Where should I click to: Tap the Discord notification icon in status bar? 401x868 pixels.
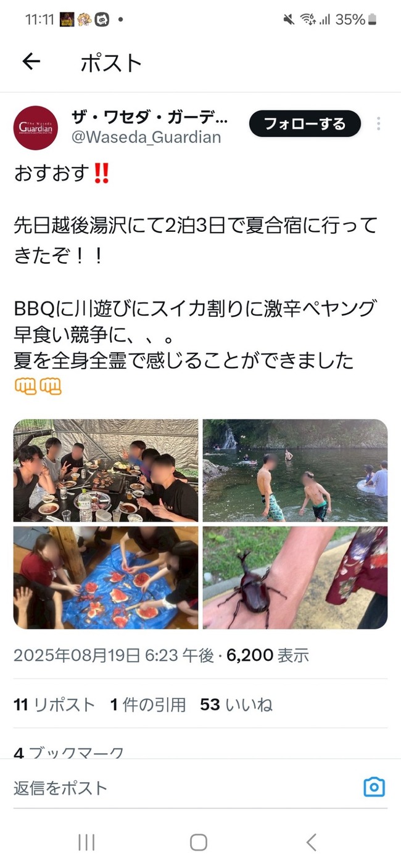101,20
